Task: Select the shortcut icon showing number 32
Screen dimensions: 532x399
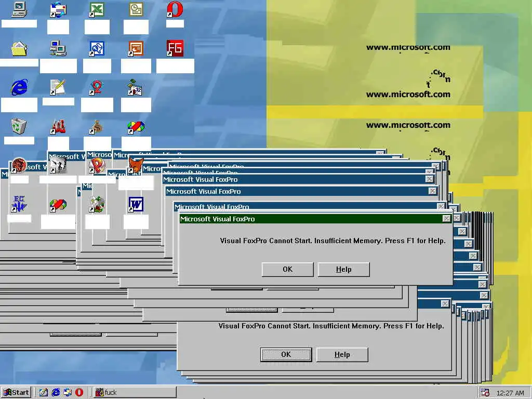Action: coord(136,87)
